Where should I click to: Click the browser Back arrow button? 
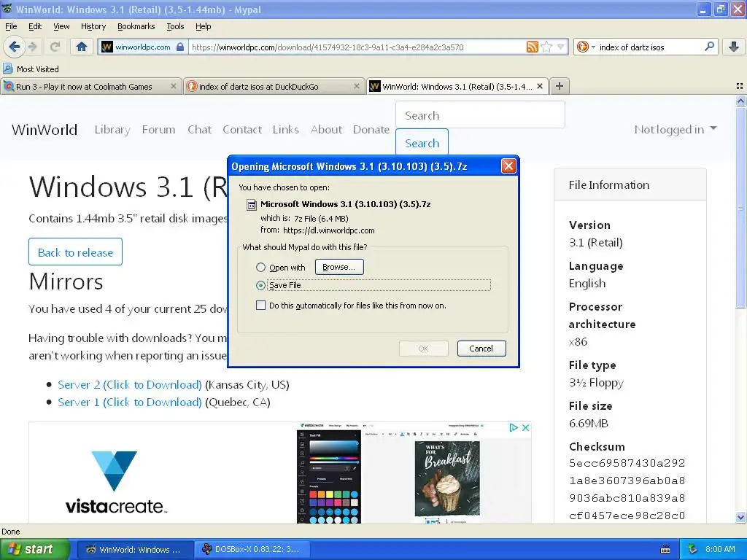(x=15, y=47)
